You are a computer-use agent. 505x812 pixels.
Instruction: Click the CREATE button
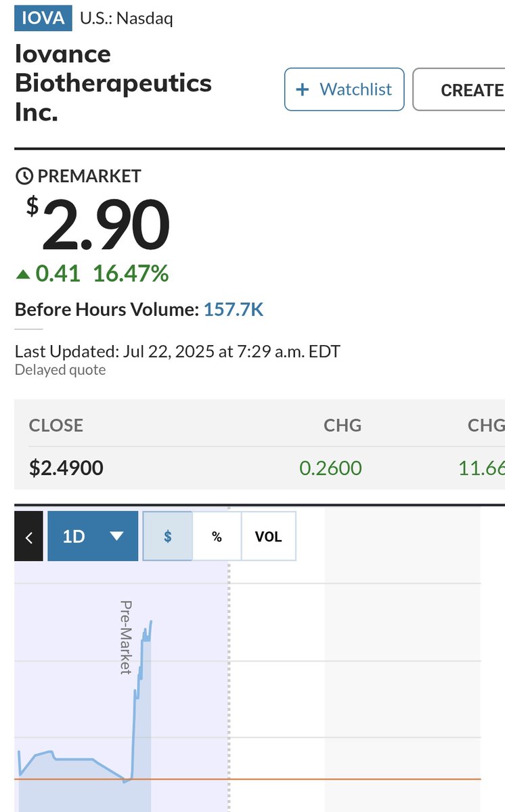(459, 89)
